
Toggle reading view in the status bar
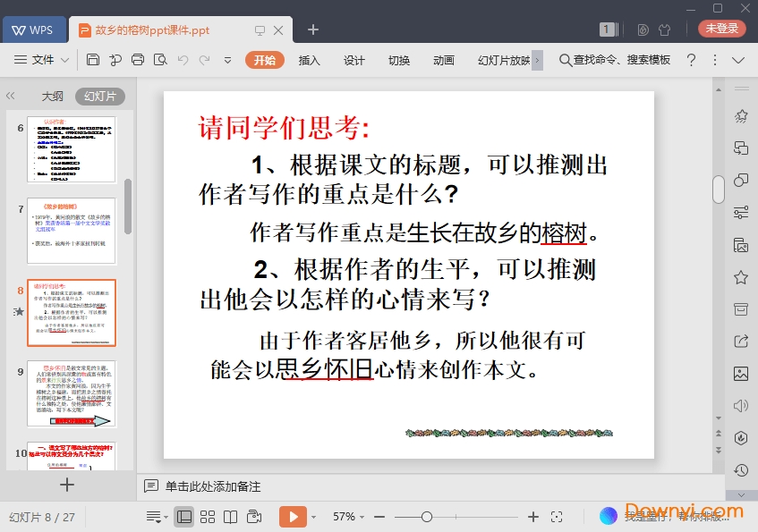tap(231, 517)
